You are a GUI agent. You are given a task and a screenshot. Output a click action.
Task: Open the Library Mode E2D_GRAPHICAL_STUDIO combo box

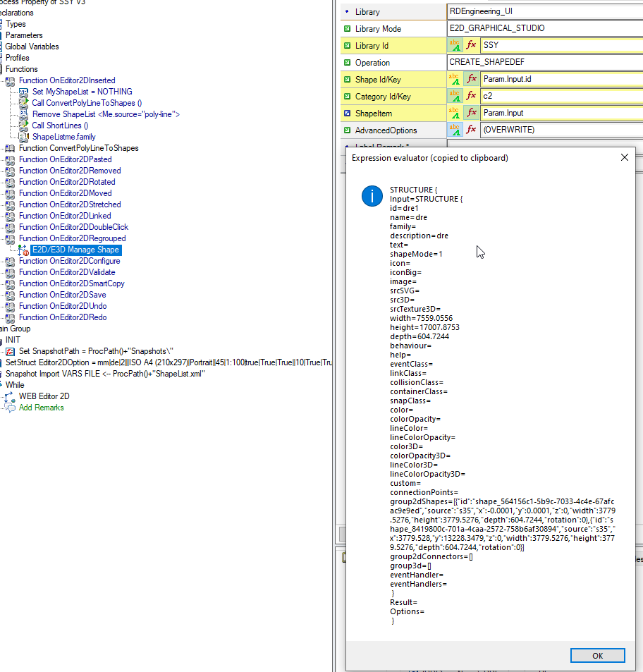coord(544,28)
